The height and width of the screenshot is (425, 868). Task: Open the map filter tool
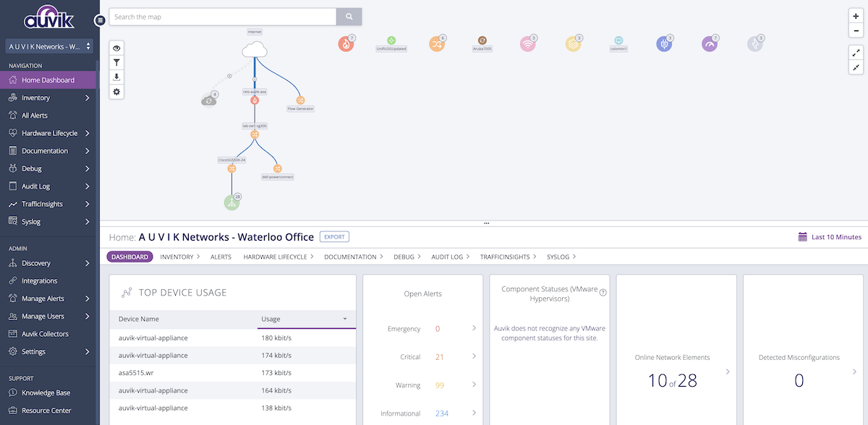point(116,62)
